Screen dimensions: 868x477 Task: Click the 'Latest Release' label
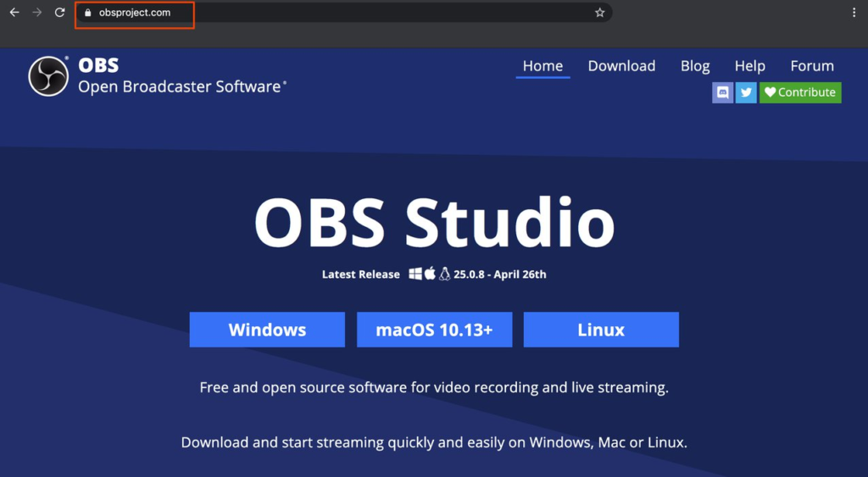coord(361,275)
